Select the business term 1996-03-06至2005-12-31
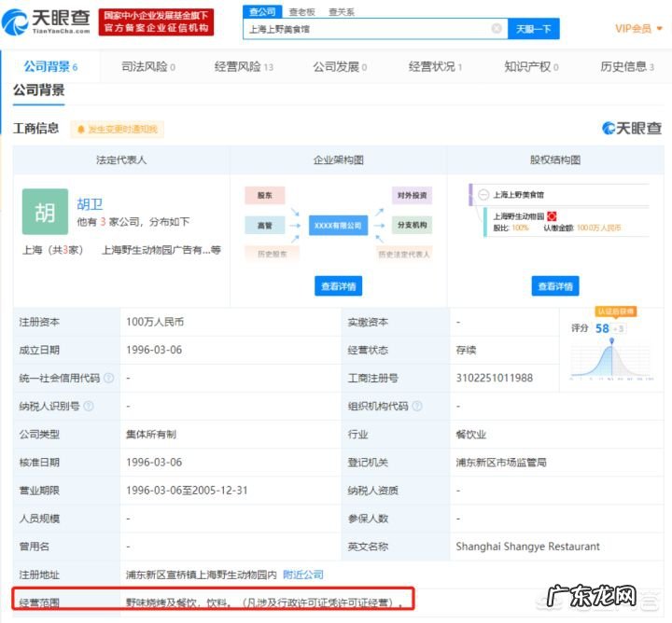The height and width of the screenshot is (623, 672). click(x=187, y=491)
